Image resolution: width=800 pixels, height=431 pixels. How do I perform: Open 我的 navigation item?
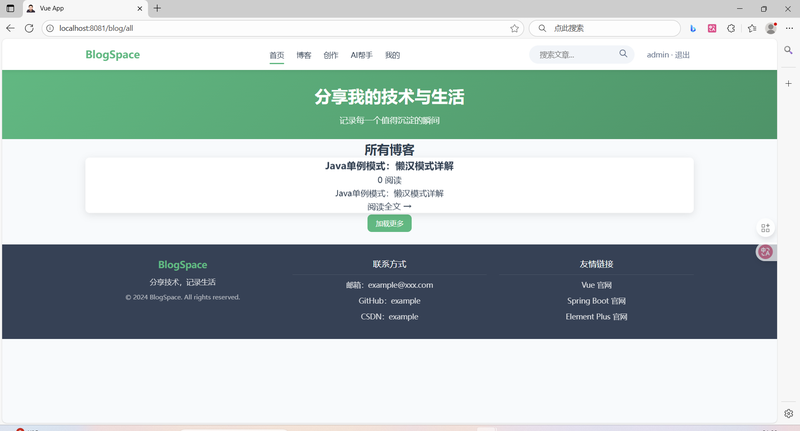coord(392,55)
